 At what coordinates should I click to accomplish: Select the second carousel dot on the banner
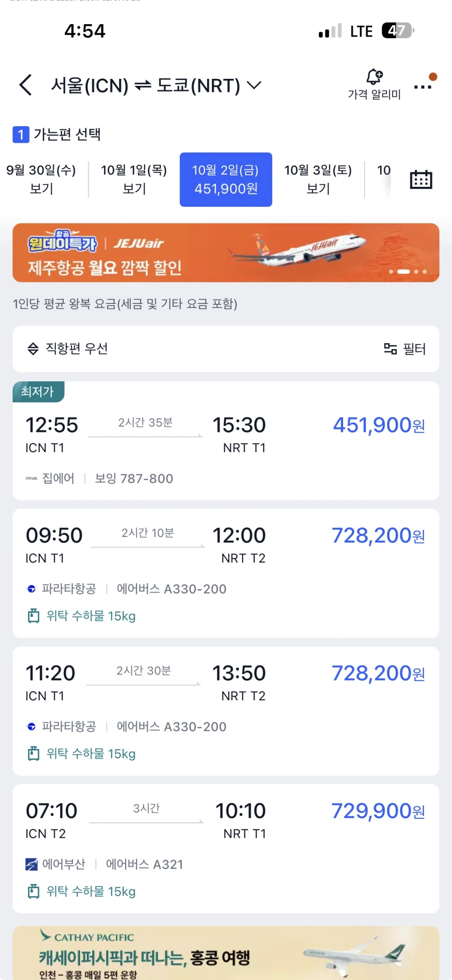403,271
